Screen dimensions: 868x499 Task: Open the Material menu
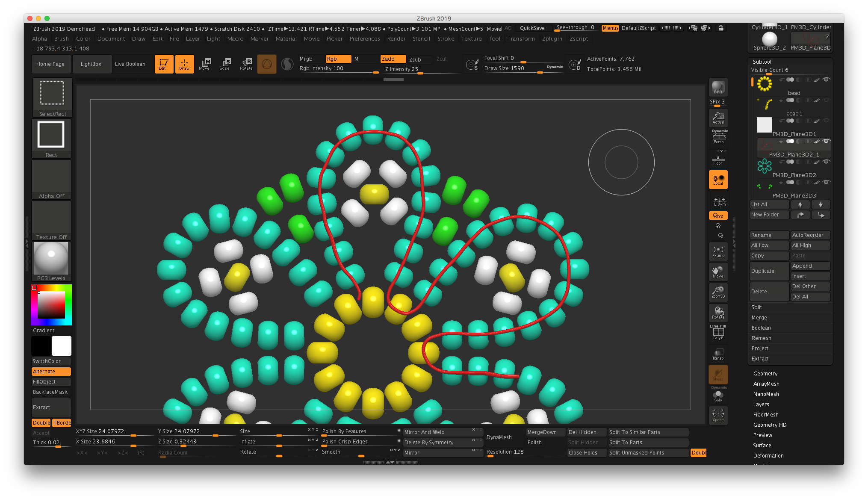(286, 39)
